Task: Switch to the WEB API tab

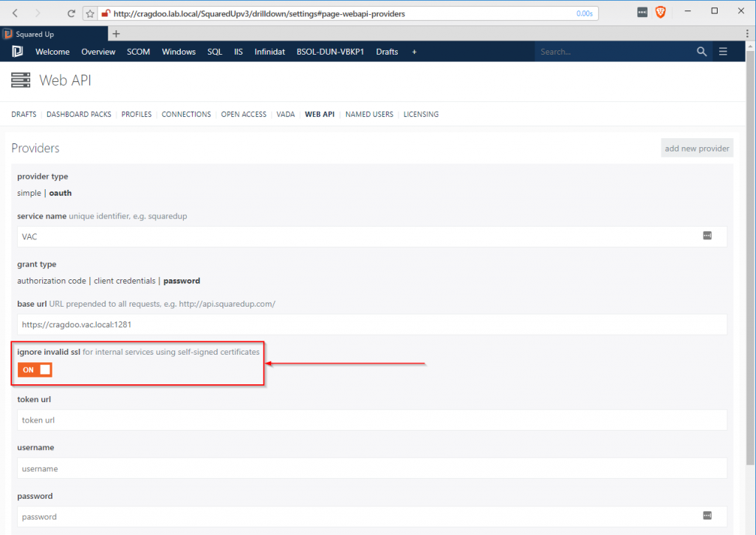Action: pos(320,115)
